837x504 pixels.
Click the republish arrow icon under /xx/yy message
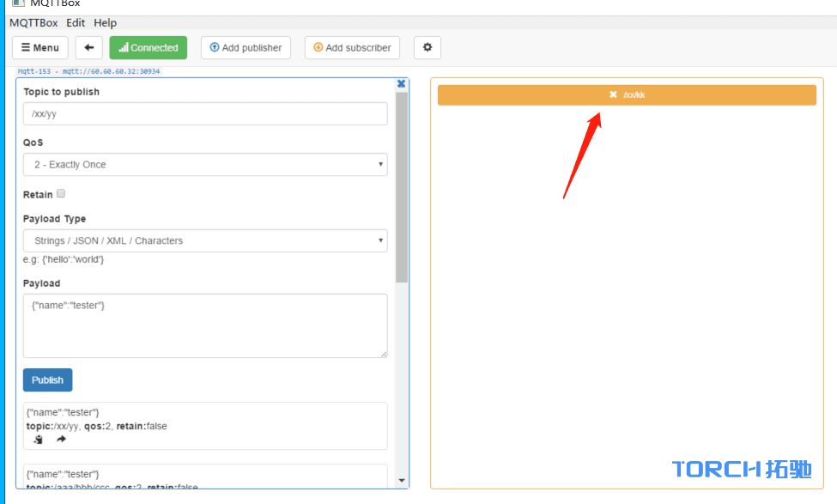tap(62, 439)
